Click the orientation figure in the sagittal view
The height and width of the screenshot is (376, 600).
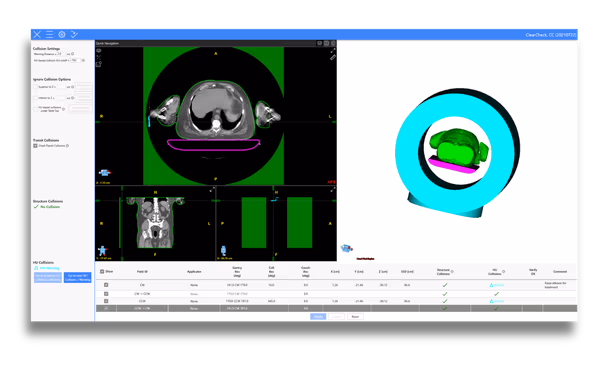click(223, 251)
